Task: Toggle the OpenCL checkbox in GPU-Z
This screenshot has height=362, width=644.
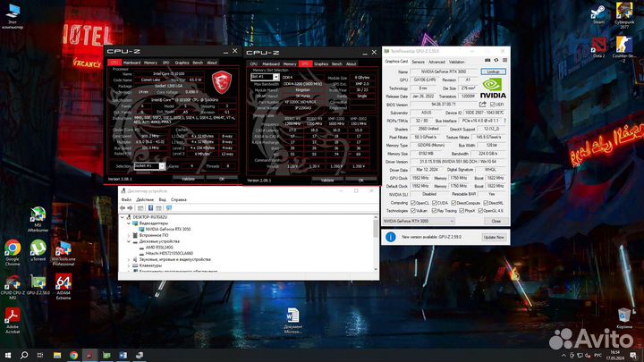Action: pyautogui.click(x=412, y=203)
